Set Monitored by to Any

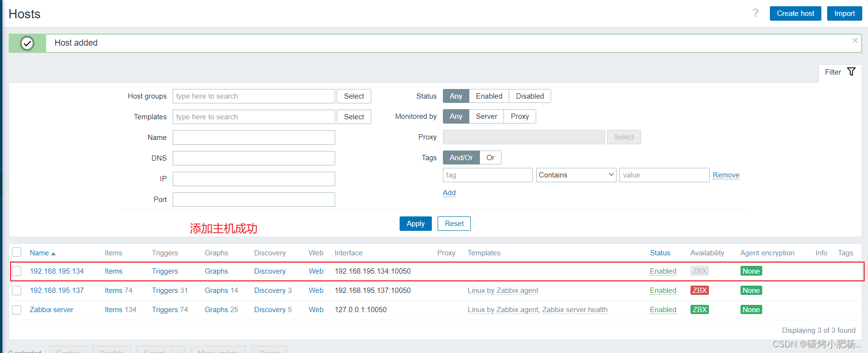tap(456, 116)
